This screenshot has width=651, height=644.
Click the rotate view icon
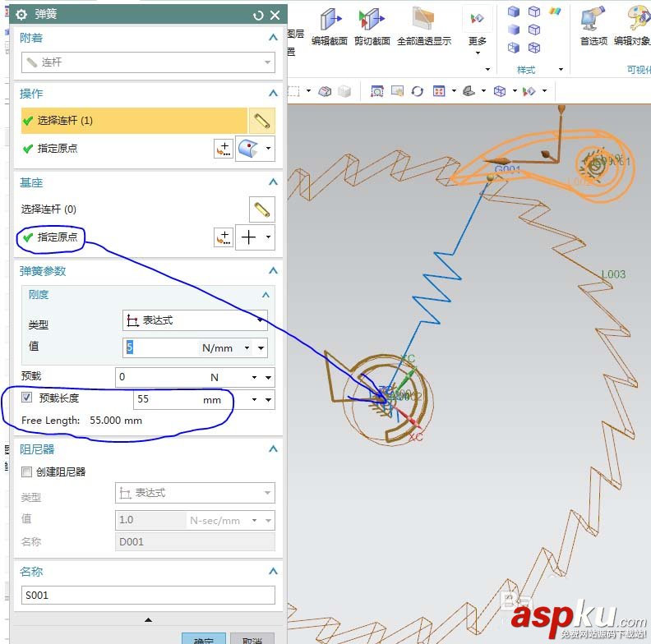[x=418, y=91]
